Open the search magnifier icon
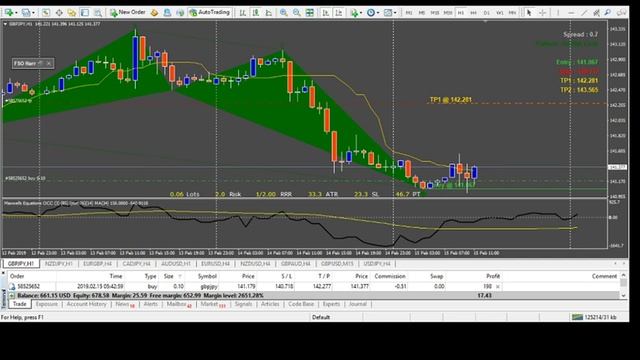 click(x=608, y=13)
